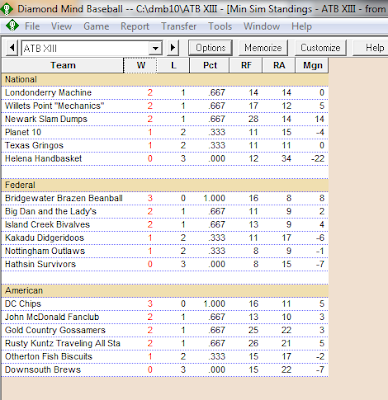Sort by the L column header
Viewport: 388px width, 400px height.
pyautogui.click(x=173, y=65)
